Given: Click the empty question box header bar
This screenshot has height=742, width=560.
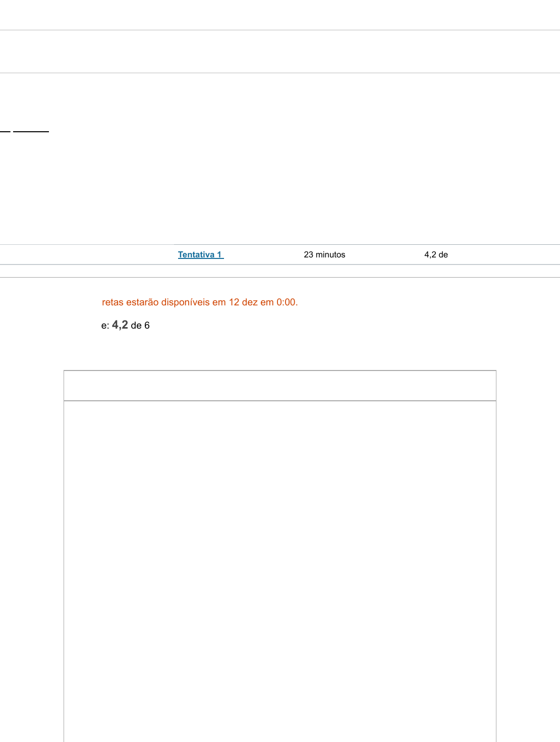Looking at the screenshot, I should click(x=279, y=386).
